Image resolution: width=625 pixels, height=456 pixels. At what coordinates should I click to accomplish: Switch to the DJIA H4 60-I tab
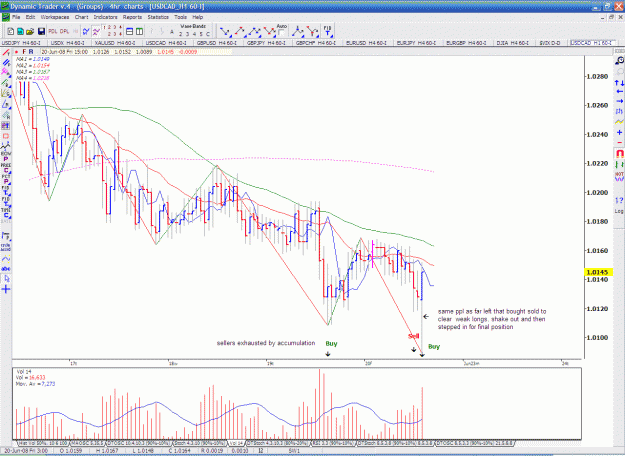513,43
